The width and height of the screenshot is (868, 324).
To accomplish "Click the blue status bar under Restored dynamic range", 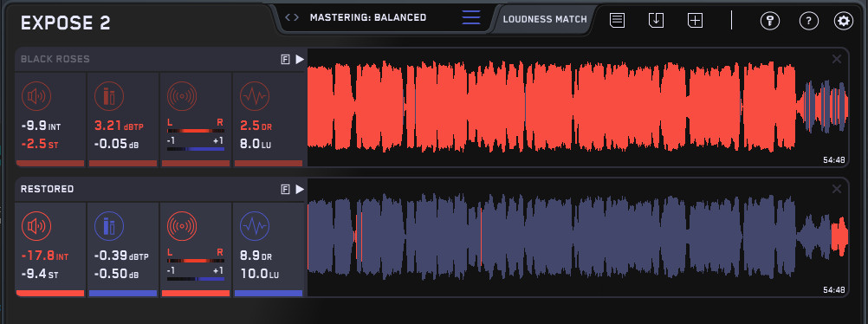I will click(x=269, y=293).
